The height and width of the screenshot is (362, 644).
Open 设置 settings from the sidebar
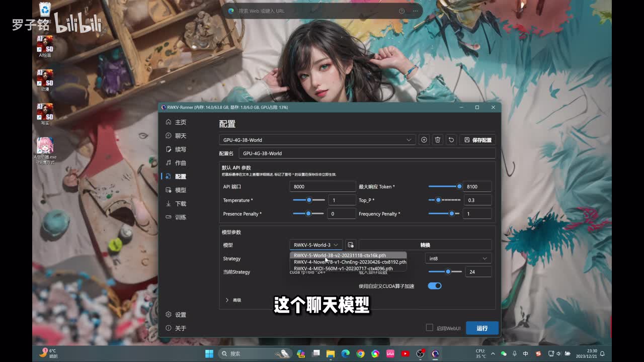click(180, 315)
